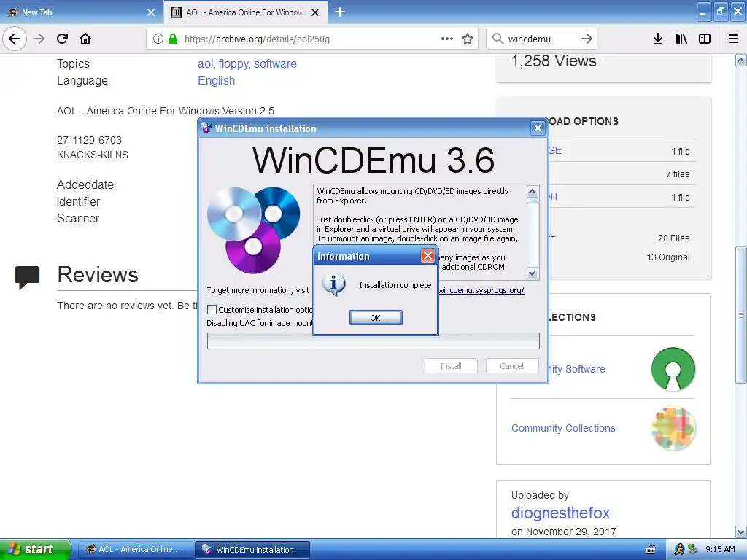Click the system tray clock 9:15 AM
The width and height of the screenshot is (747, 560).
pos(720,549)
